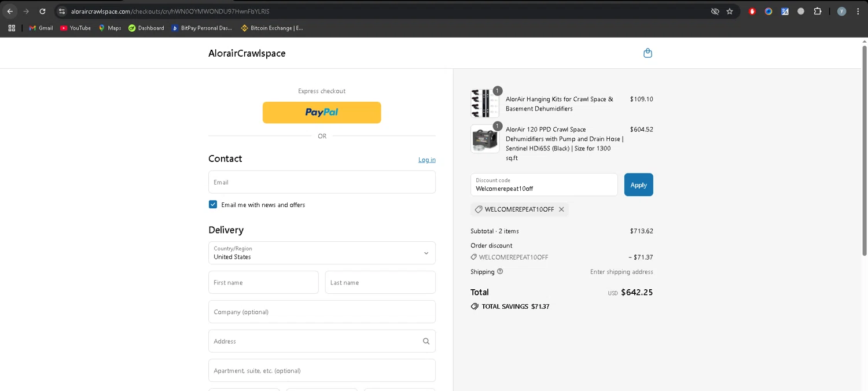
Task: Click 'AlorAir Hanging Kits for Crawl Space' title
Action: pyautogui.click(x=560, y=104)
